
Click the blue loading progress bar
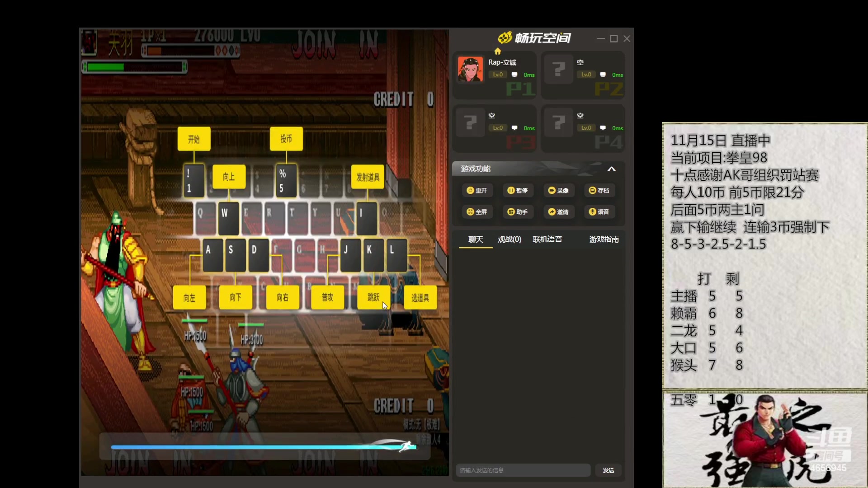263,447
